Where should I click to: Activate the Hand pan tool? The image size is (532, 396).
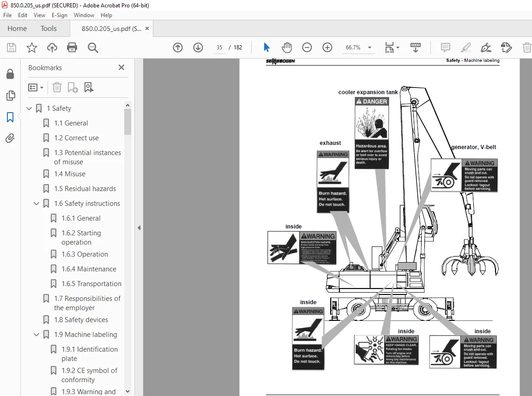pos(287,48)
